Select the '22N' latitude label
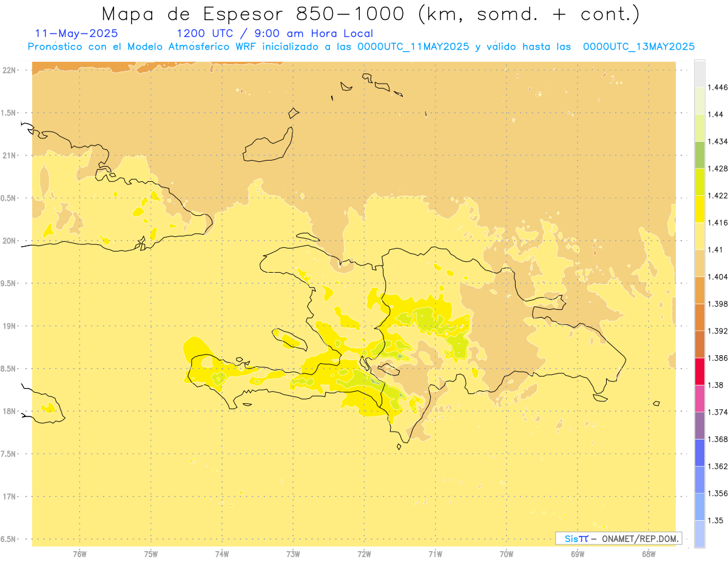Image resolution: width=728 pixels, height=562 pixels. tap(10, 70)
